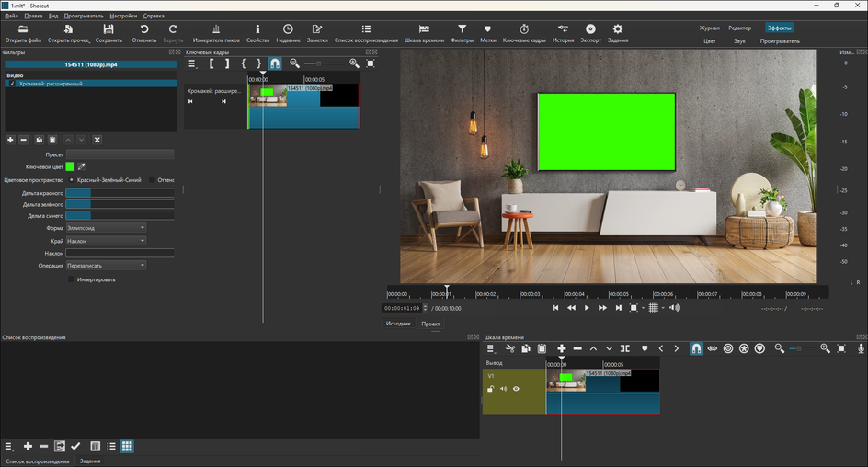Screen dimensions: 868x467
Task: Click the Export (Экспорт) toolbar icon
Action: (x=590, y=30)
